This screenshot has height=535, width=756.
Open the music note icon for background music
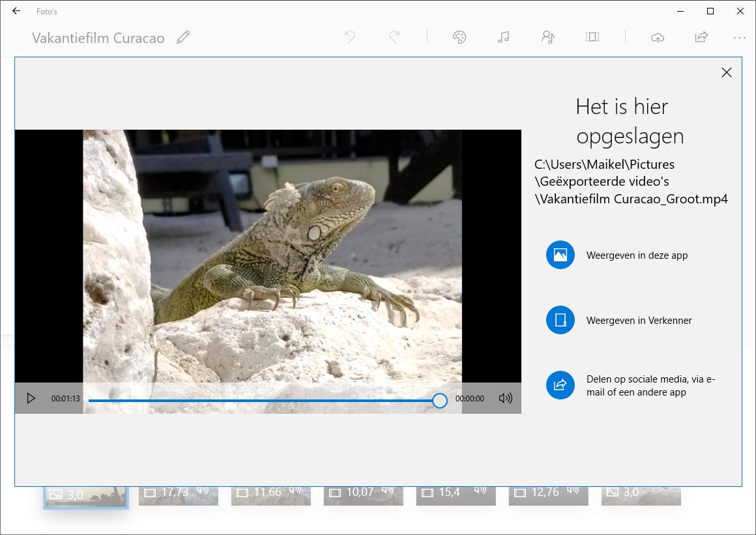pos(503,37)
